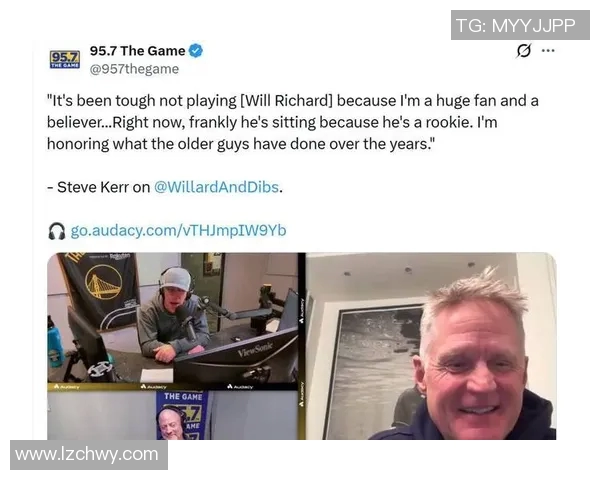The width and height of the screenshot is (600, 480).
Task: Open the @WillardAndDibs mention link
Action: (x=216, y=187)
